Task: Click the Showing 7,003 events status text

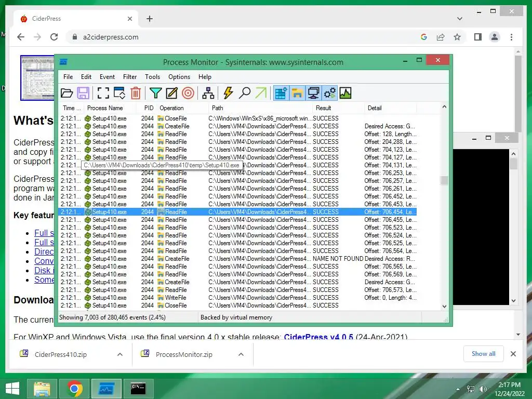Action: click(112, 317)
